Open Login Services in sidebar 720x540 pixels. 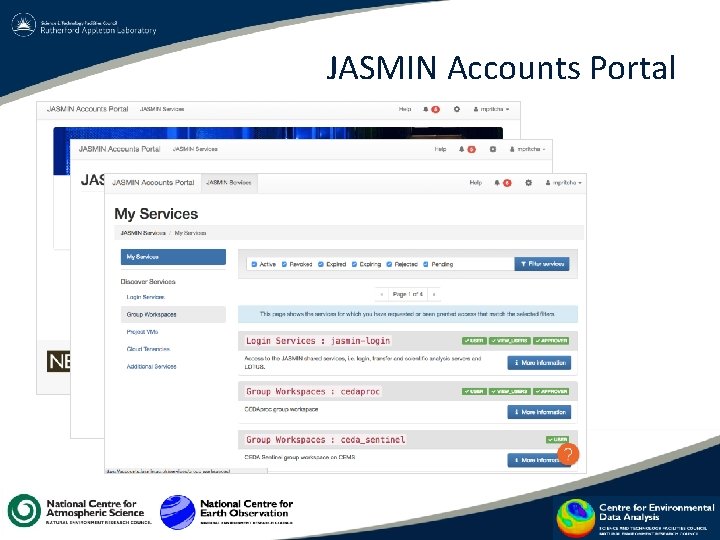click(146, 297)
